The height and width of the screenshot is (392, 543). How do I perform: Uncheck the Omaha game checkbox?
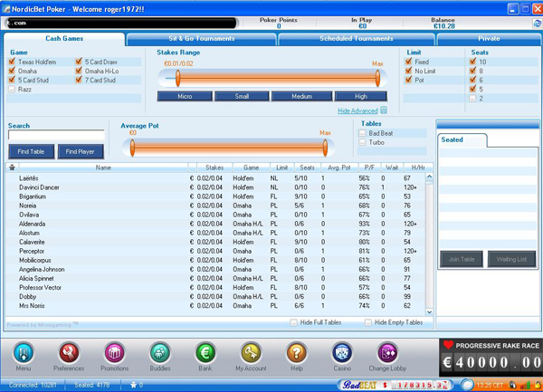12,71
